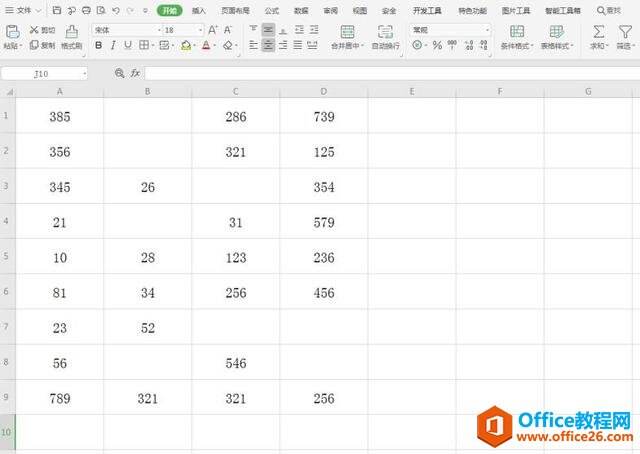Click Increase Decimal places icon

pyautogui.click(x=469, y=45)
